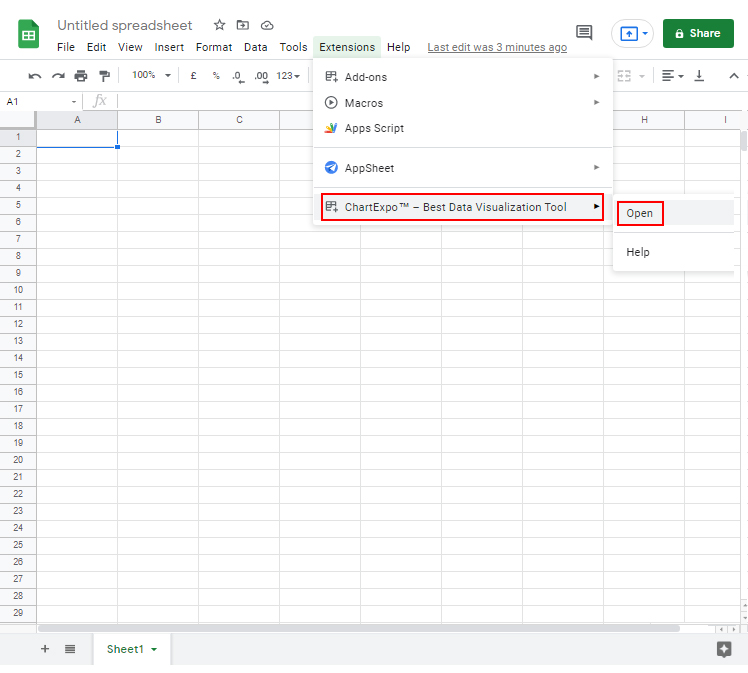Select column B header
748x673 pixels.
(158, 120)
